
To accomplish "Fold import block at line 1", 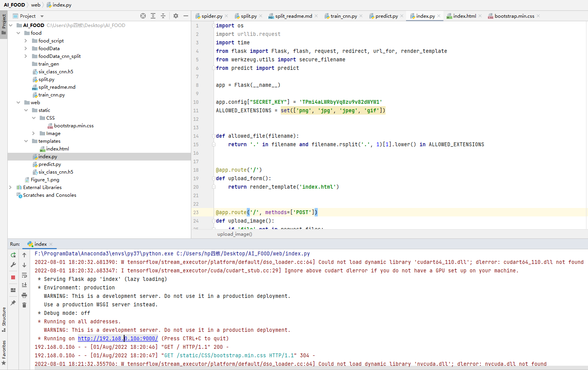I will pyautogui.click(x=213, y=25).
